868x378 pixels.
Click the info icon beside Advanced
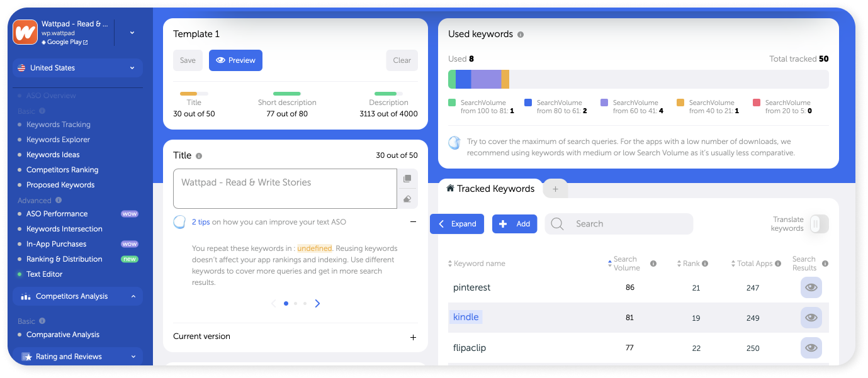tap(59, 201)
